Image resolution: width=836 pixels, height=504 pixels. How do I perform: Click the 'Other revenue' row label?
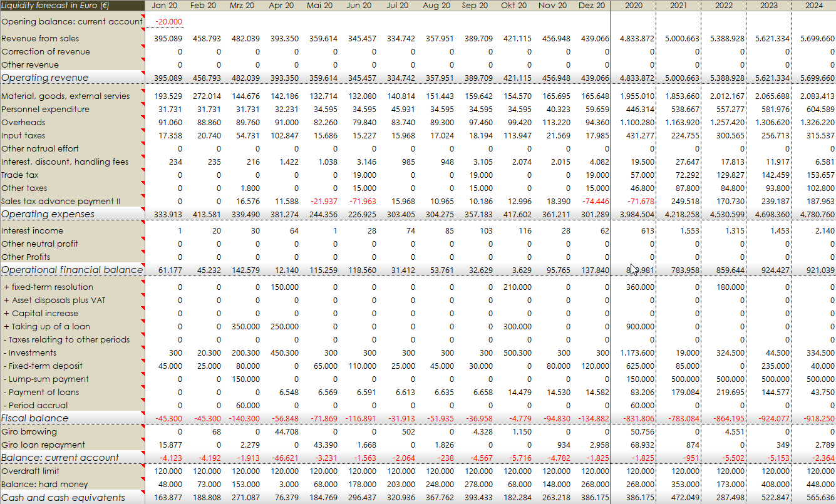pyautogui.click(x=30, y=65)
